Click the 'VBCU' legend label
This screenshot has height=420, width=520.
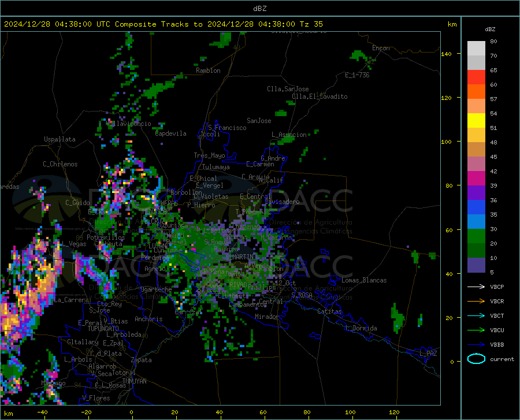pos(497,330)
